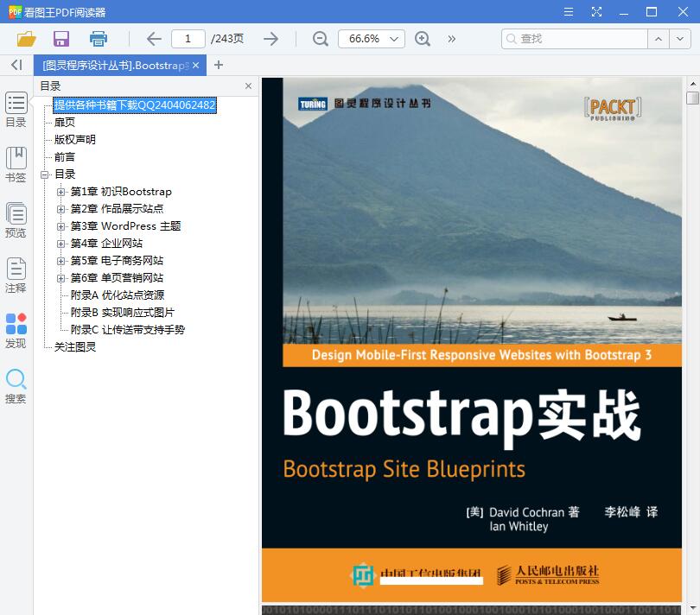Open the 注释 annotations panel
700x615 pixels.
pyautogui.click(x=16, y=276)
